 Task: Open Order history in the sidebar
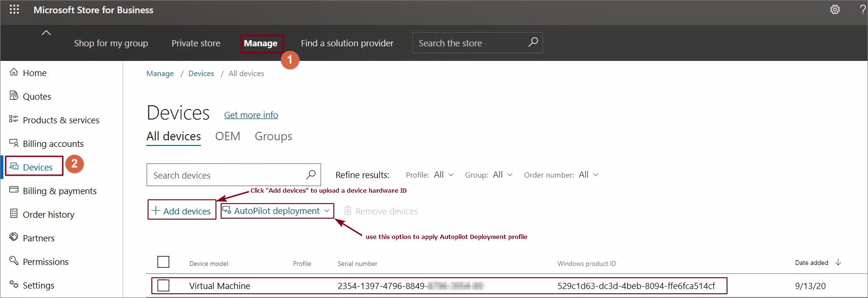tap(49, 214)
